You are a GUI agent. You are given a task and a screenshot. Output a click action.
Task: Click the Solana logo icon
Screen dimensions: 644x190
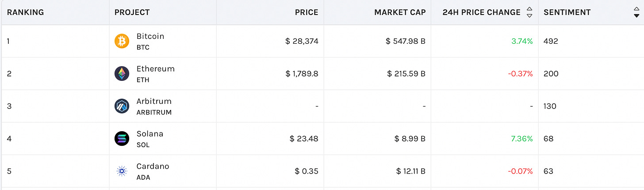tap(122, 139)
